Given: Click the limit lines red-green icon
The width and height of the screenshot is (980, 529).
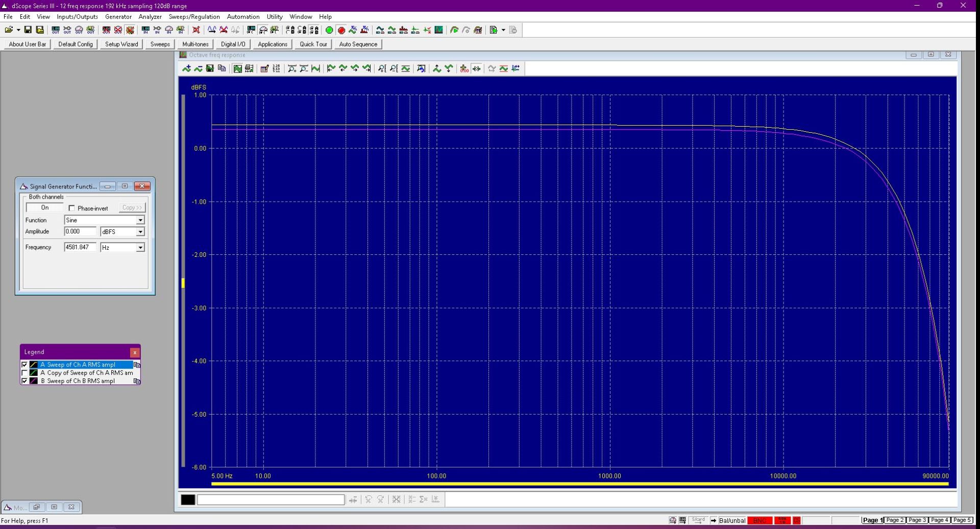Looking at the screenshot, I should pyautogui.click(x=504, y=68).
